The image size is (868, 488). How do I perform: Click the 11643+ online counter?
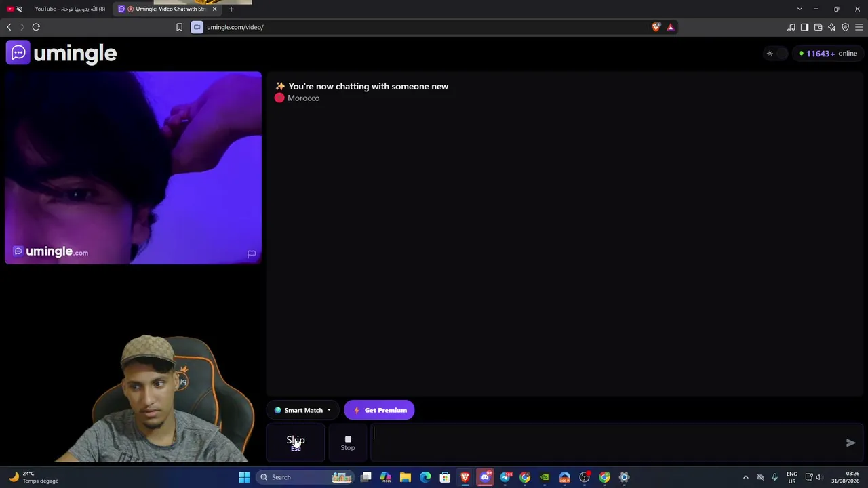(828, 54)
